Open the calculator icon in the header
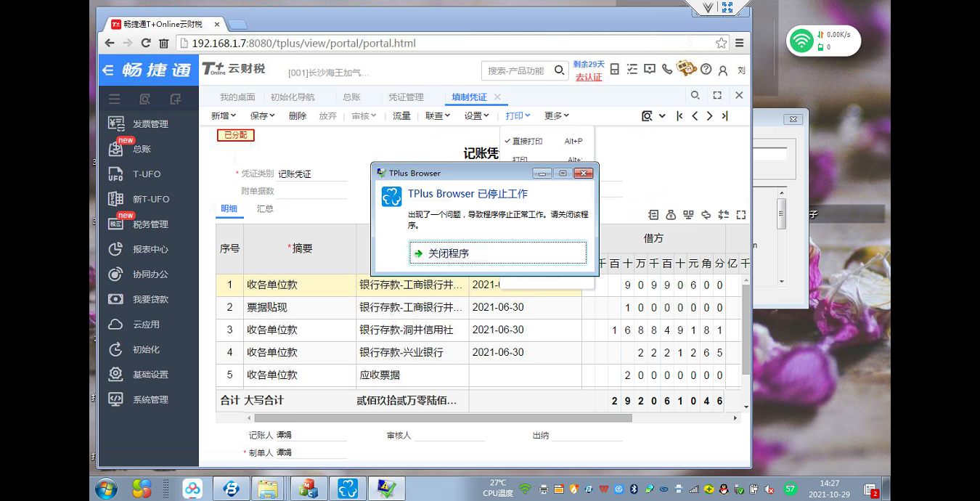Viewport: 980px width, 501px height. coord(614,70)
